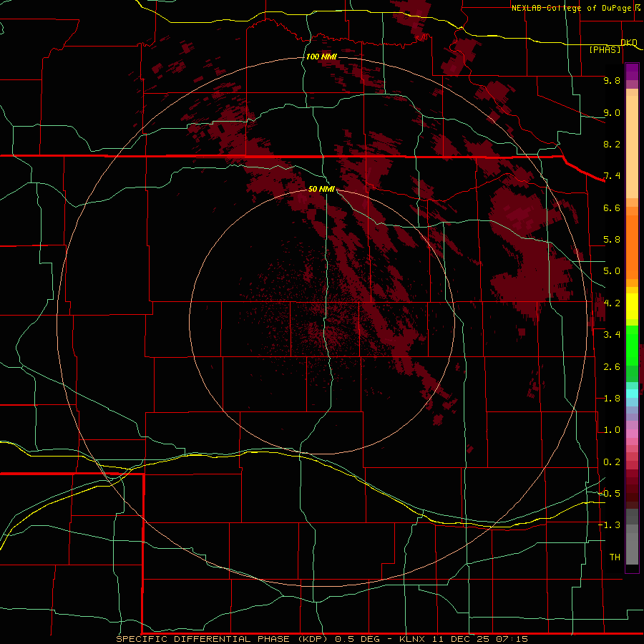Click the 0.2 scale value
644x644 pixels.
pyautogui.click(x=612, y=462)
